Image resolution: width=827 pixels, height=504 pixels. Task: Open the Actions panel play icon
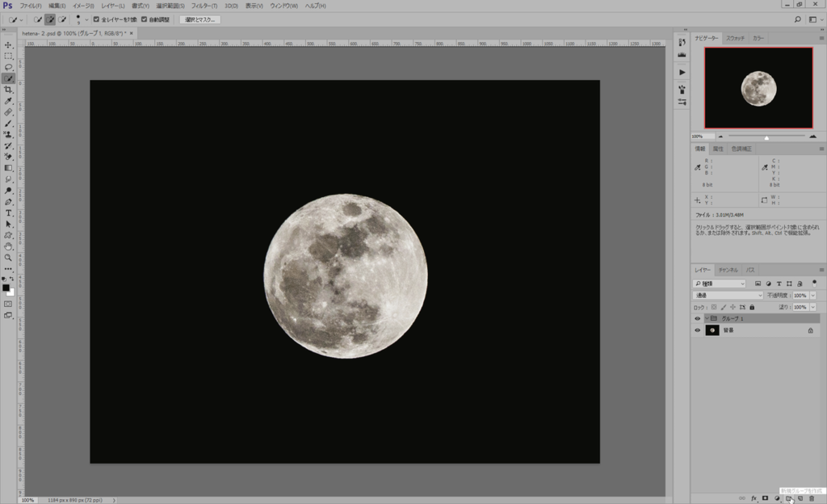pyautogui.click(x=682, y=72)
